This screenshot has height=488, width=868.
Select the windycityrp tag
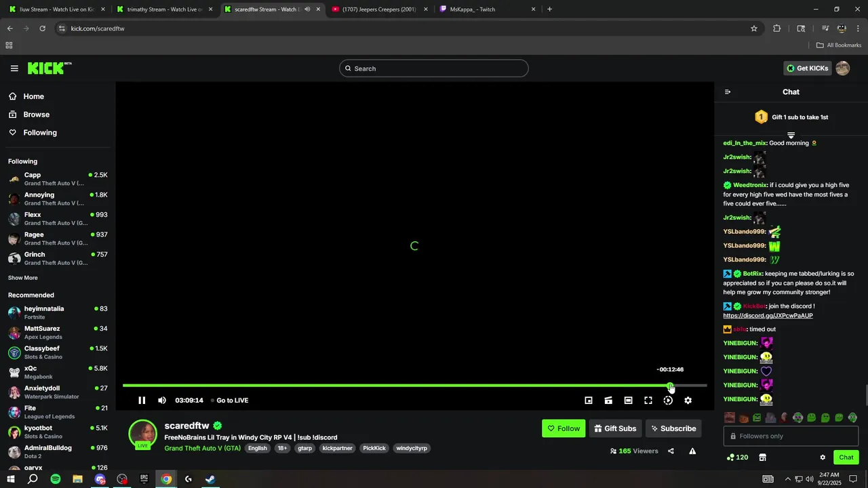[x=412, y=448]
